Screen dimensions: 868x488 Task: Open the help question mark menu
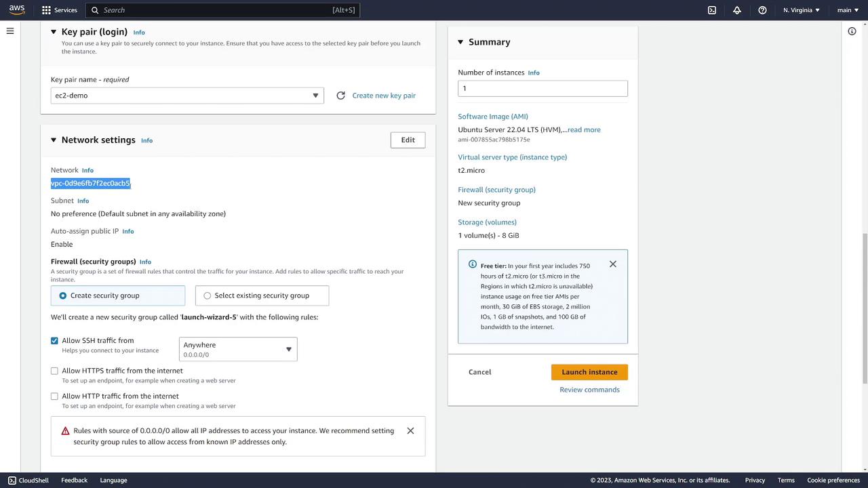(762, 10)
